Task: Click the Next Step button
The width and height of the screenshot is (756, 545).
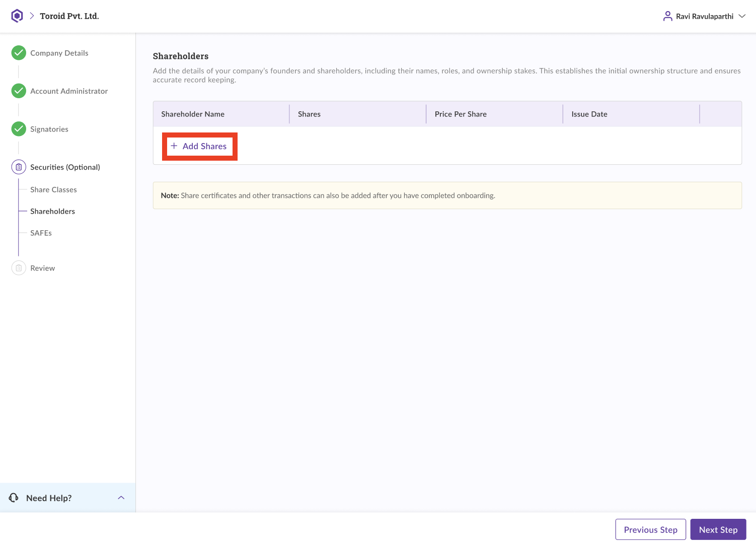Action: coord(718,529)
